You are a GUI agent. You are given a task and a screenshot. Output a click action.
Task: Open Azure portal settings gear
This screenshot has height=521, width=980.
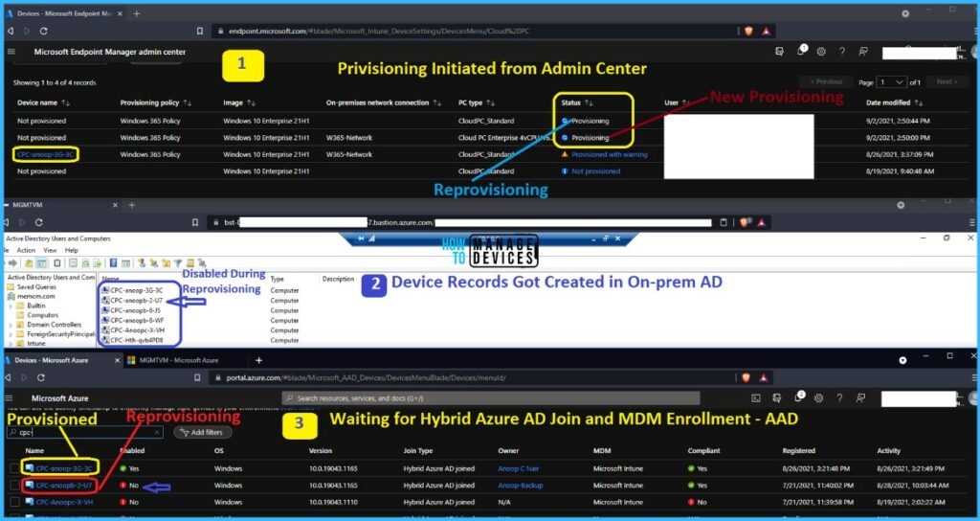click(819, 397)
